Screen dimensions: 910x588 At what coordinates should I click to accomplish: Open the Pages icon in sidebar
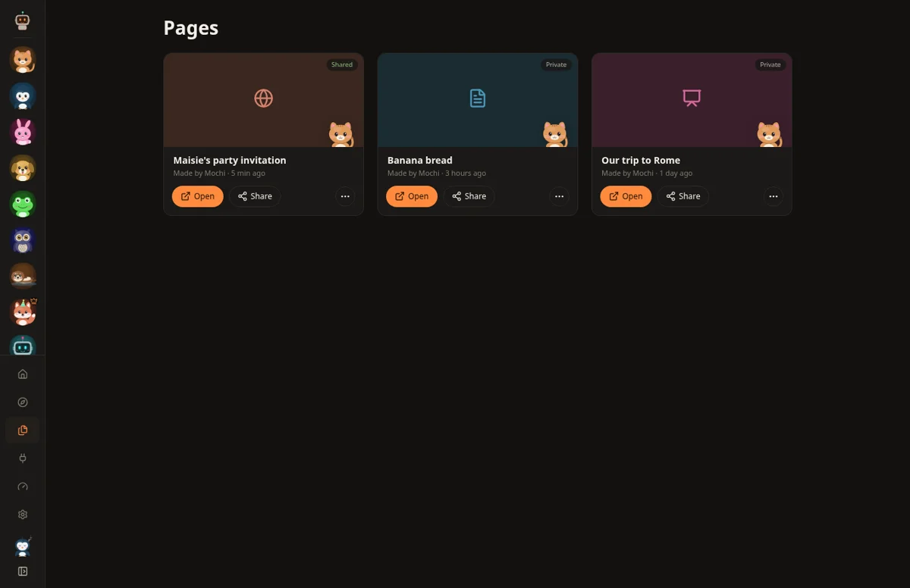point(23,430)
